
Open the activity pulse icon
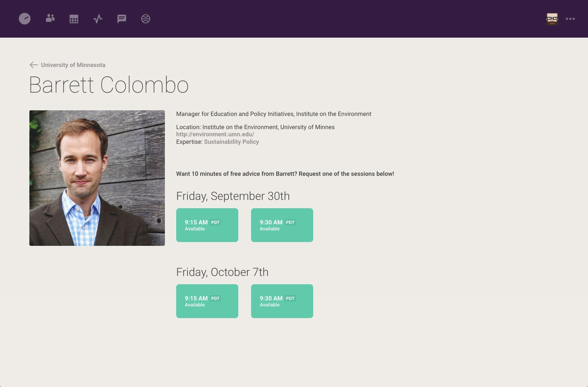point(98,19)
